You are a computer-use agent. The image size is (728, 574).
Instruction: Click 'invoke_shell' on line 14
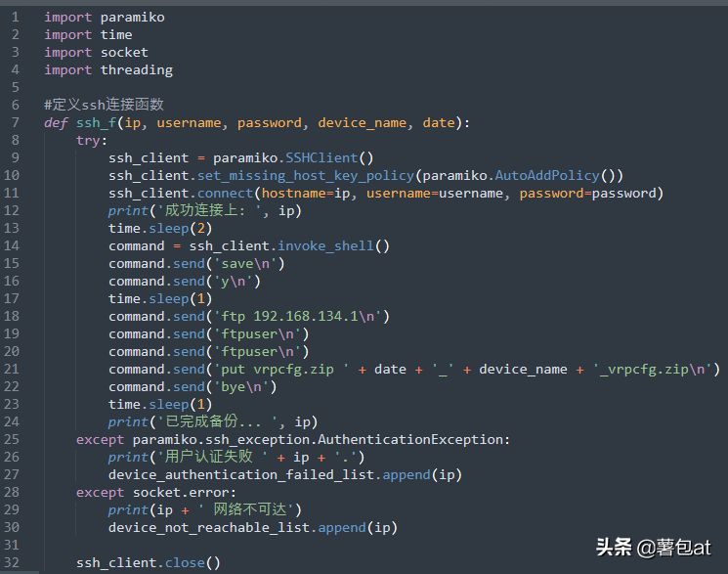click(325, 245)
